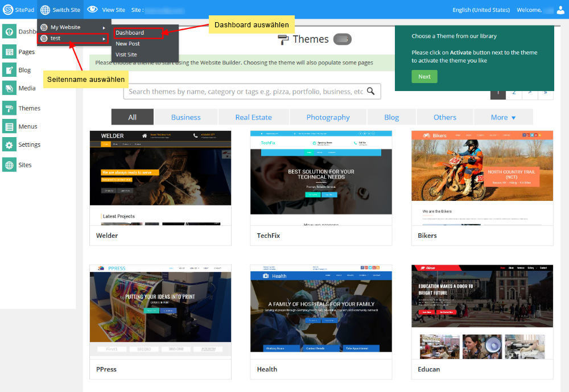Open the More categories dropdown

(x=504, y=117)
